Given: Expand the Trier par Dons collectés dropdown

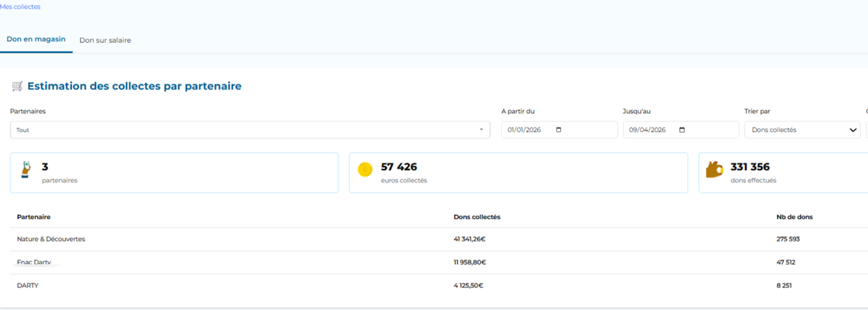Looking at the screenshot, I should (x=802, y=130).
